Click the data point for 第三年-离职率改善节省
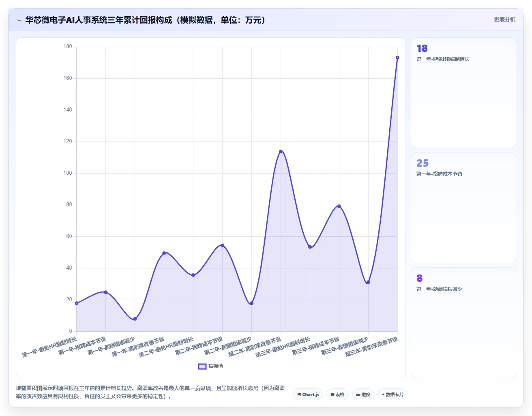Image resolution: width=532 pixels, height=416 pixels. click(397, 58)
